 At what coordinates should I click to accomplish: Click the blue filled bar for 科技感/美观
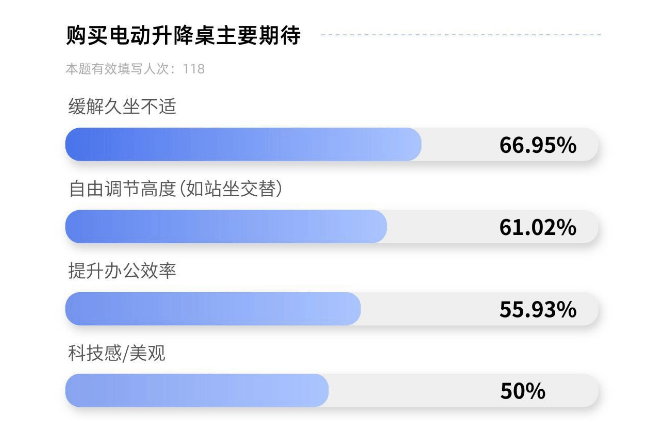(196, 391)
